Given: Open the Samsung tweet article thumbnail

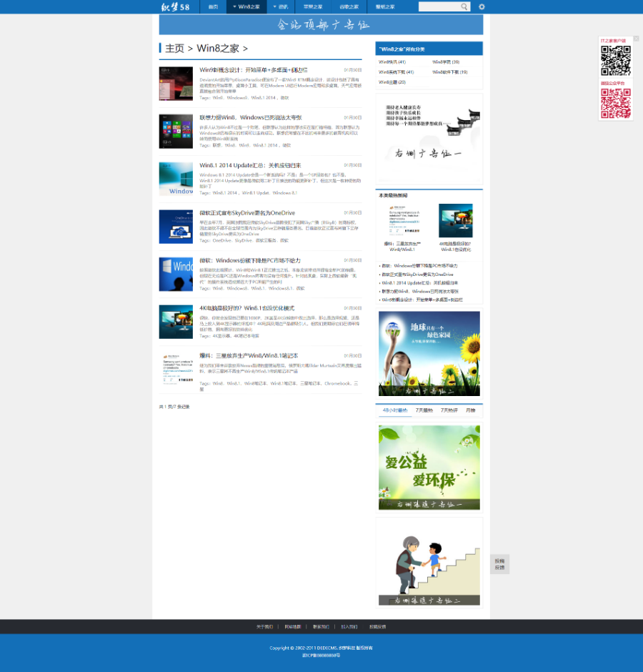Looking at the screenshot, I should point(176,369).
